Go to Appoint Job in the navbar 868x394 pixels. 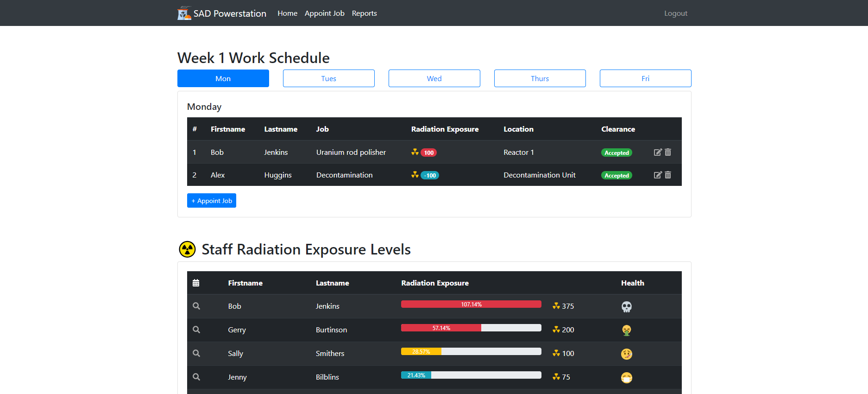[324, 13]
